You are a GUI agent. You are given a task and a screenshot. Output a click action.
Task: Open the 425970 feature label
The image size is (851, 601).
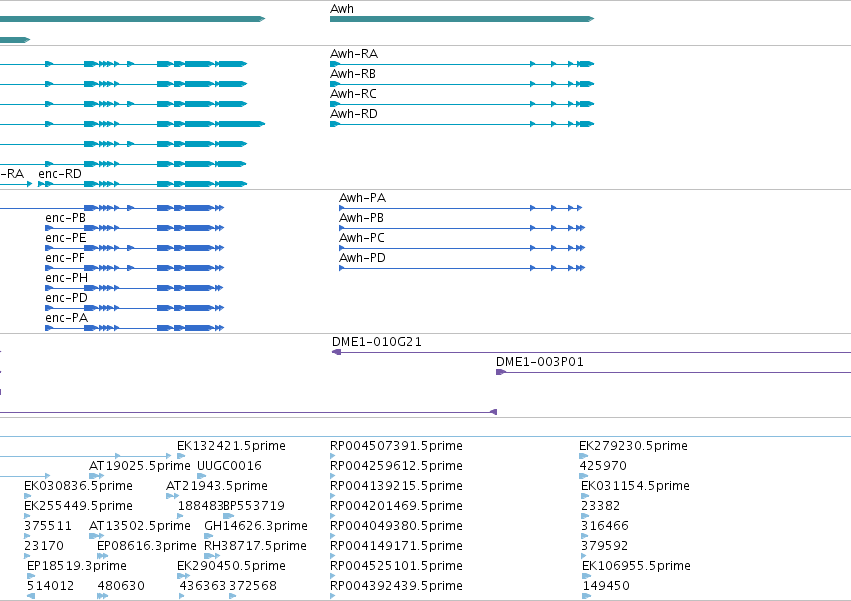[x=603, y=466]
